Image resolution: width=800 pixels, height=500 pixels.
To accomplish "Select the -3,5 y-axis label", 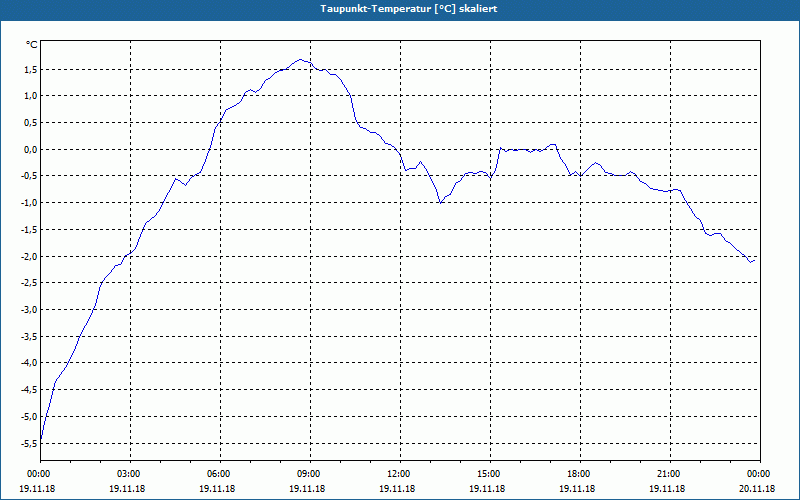I will [x=28, y=336].
